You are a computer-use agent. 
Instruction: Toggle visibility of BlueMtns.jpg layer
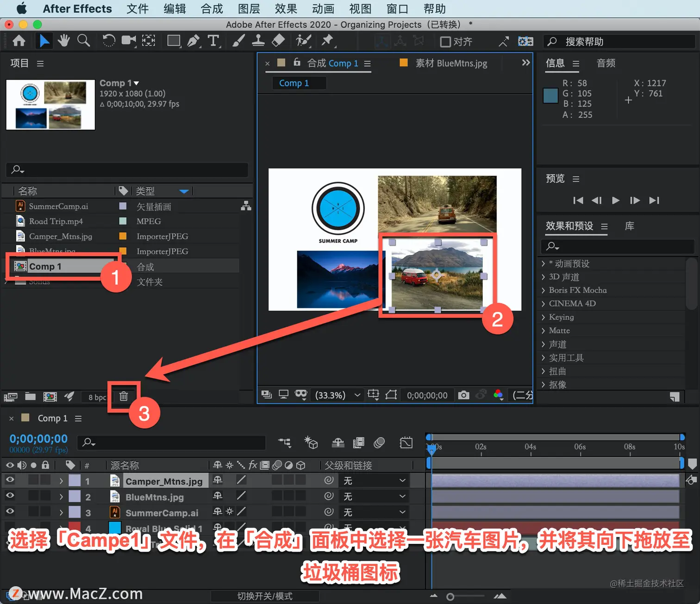[x=10, y=496]
